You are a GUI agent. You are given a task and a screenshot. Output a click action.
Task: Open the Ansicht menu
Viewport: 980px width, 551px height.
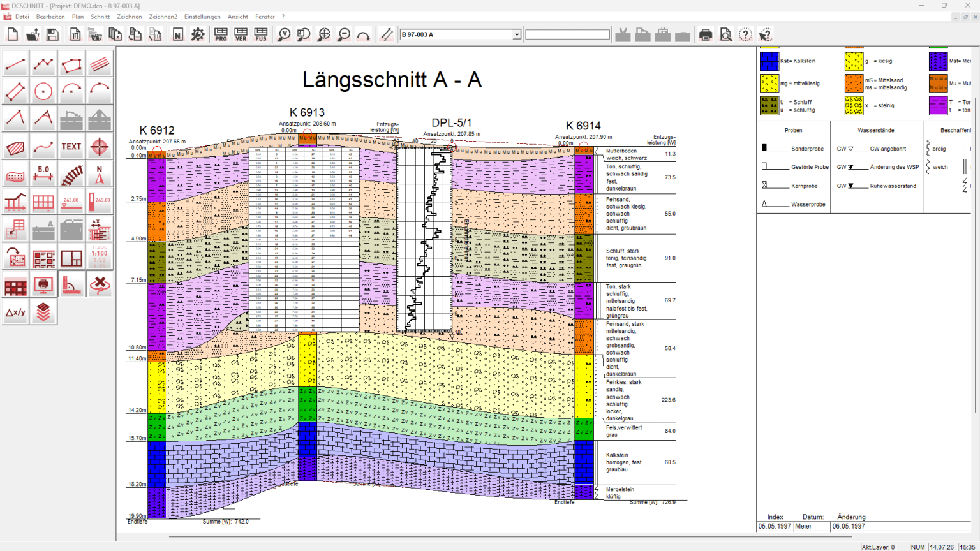coord(238,17)
